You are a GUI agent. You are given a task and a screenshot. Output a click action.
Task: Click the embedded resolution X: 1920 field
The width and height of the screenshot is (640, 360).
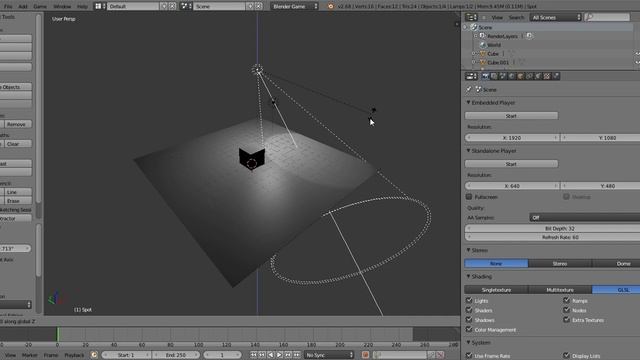512,138
